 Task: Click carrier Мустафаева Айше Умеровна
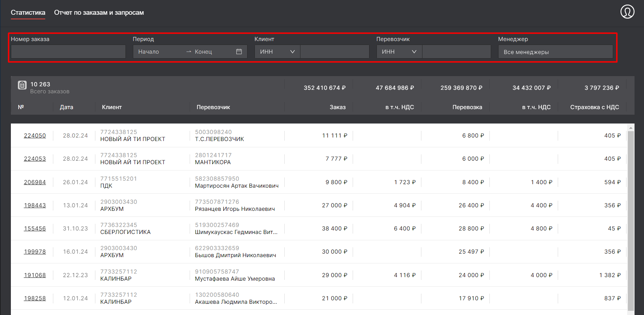235,279
